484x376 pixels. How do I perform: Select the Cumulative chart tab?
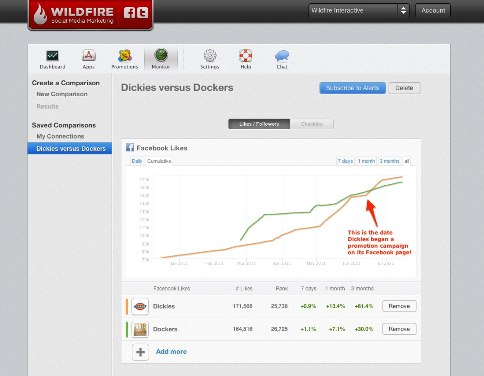(x=159, y=161)
